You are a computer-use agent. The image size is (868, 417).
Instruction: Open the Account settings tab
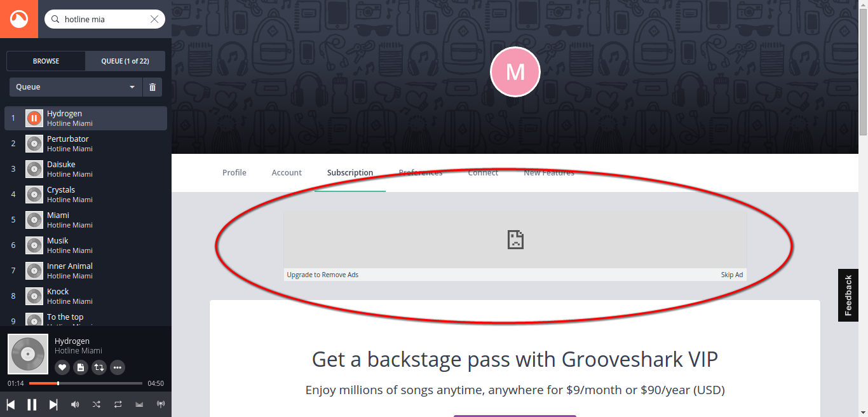pos(287,172)
